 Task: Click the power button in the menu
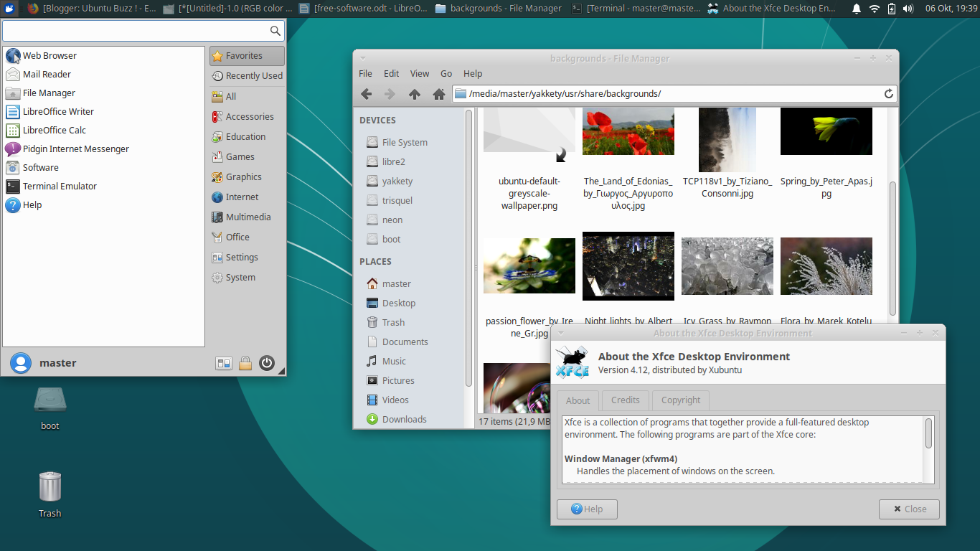[x=267, y=363]
